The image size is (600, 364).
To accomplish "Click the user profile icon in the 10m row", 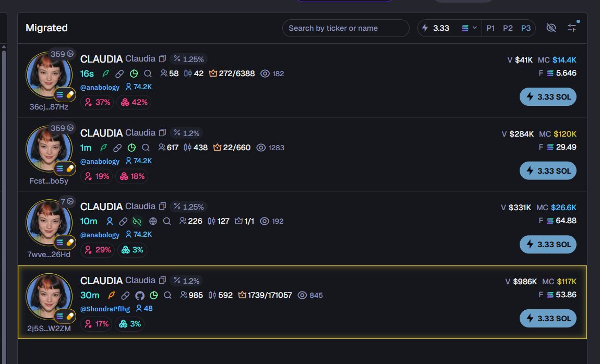I will pyautogui.click(x=110, y=221).
